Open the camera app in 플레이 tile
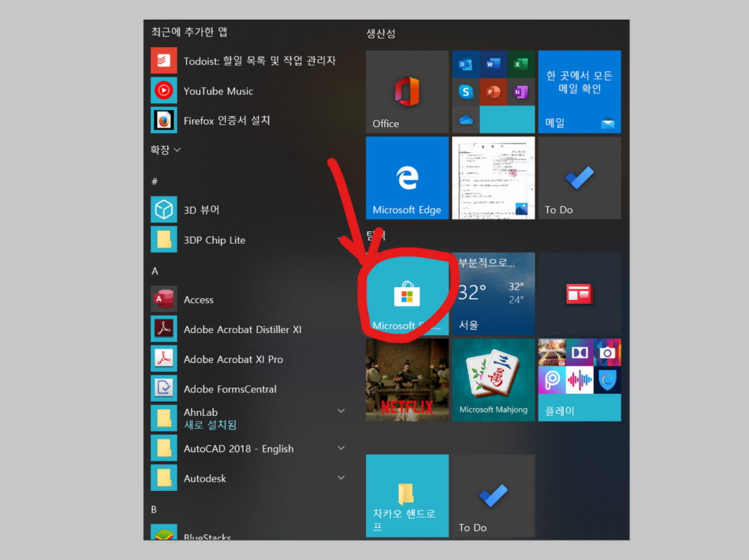 (x=607, y=352)
